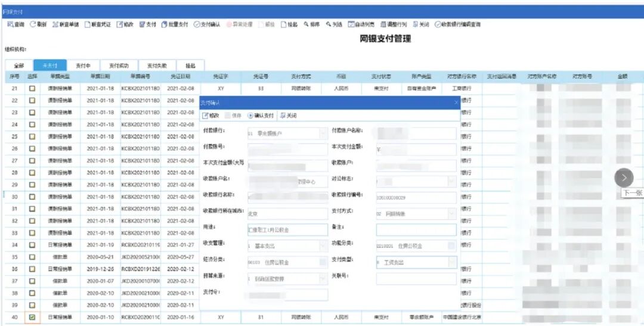Click 日常报销单 cell in row 40
This screenshot has height=326, width=644.
pos(60,317)
